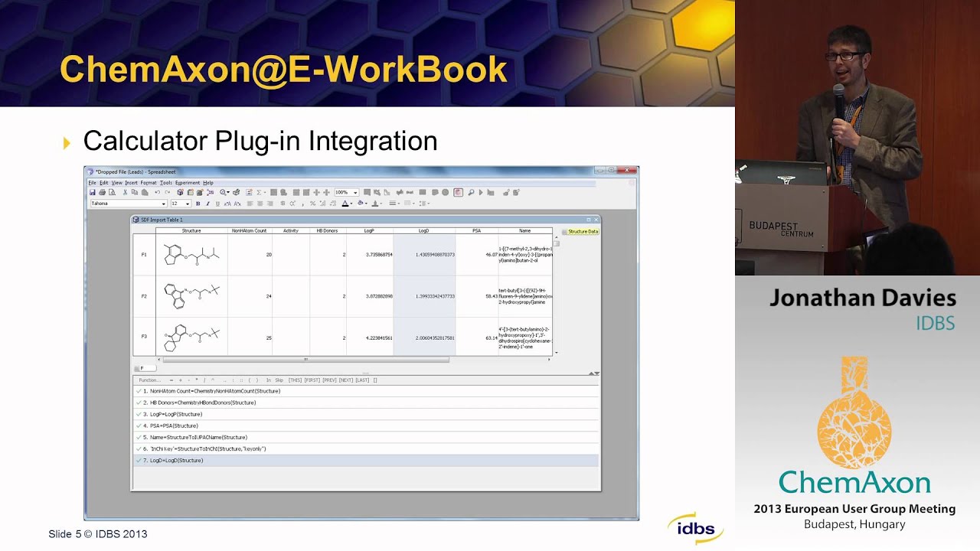The width and height of the screenshot is (980, 551).
Task: Open the Insert menu
Action: click(x=132, y=183)
